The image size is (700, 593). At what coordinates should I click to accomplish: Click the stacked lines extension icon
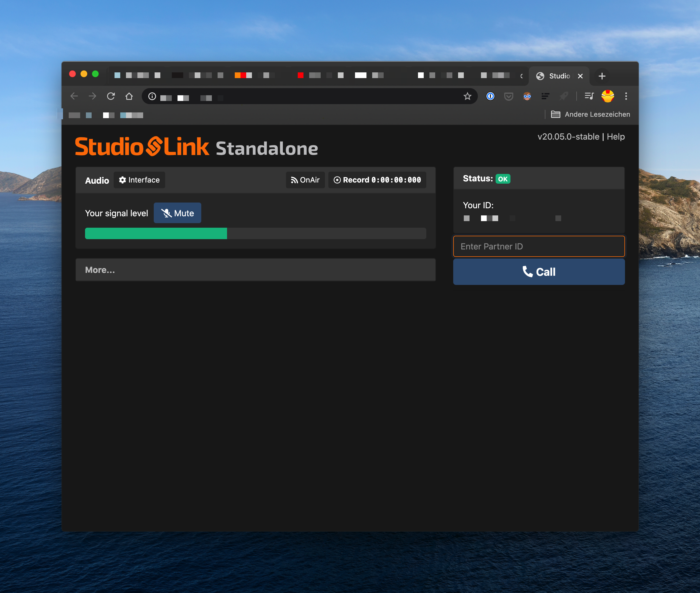coord(545,96)
